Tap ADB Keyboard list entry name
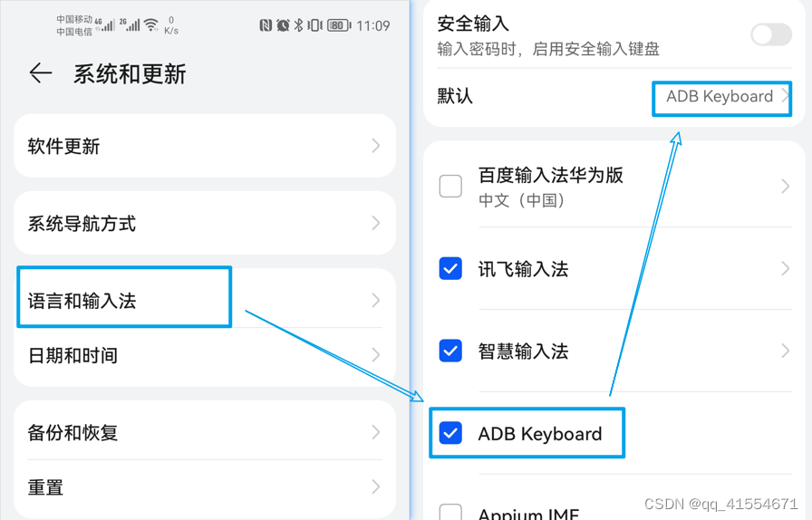The height and width of the screenshot is (520, 812). (540, 434)
